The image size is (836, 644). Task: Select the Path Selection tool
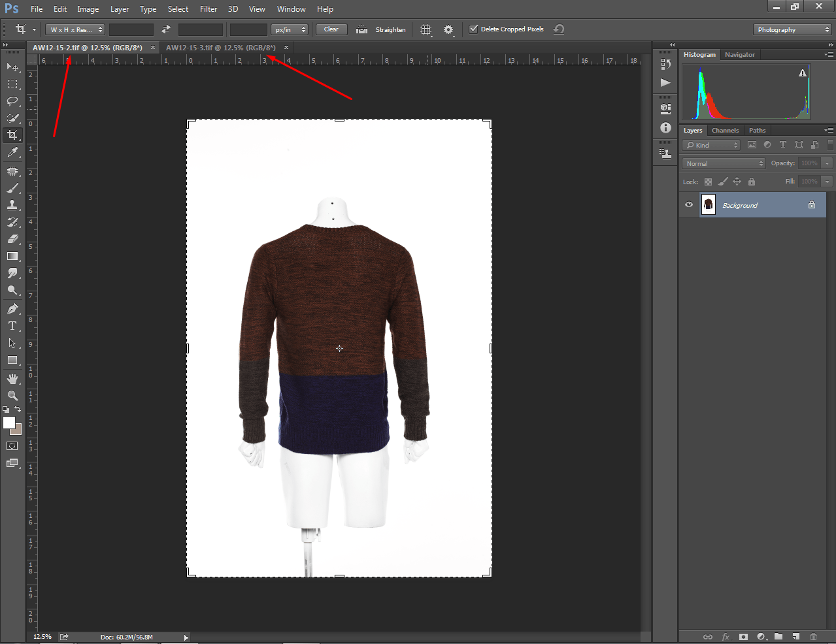click(x=12, y=343)
